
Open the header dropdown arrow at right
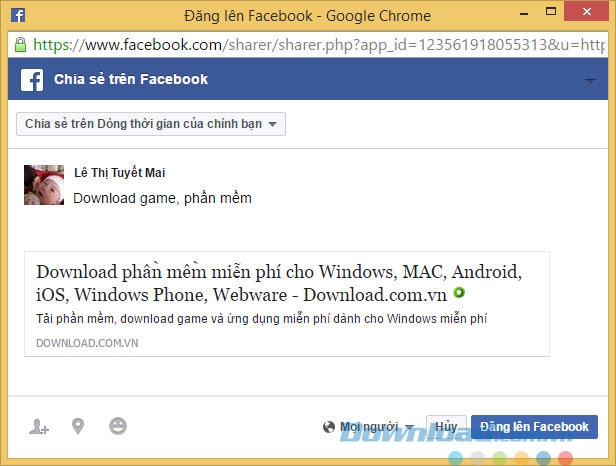pyautogui.click(x=590, y=81)
